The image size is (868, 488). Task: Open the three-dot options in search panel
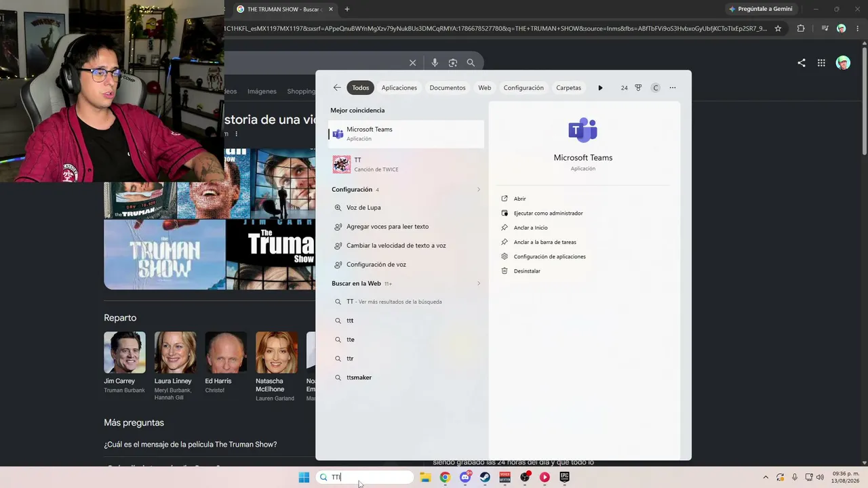(x=673, y=87)
